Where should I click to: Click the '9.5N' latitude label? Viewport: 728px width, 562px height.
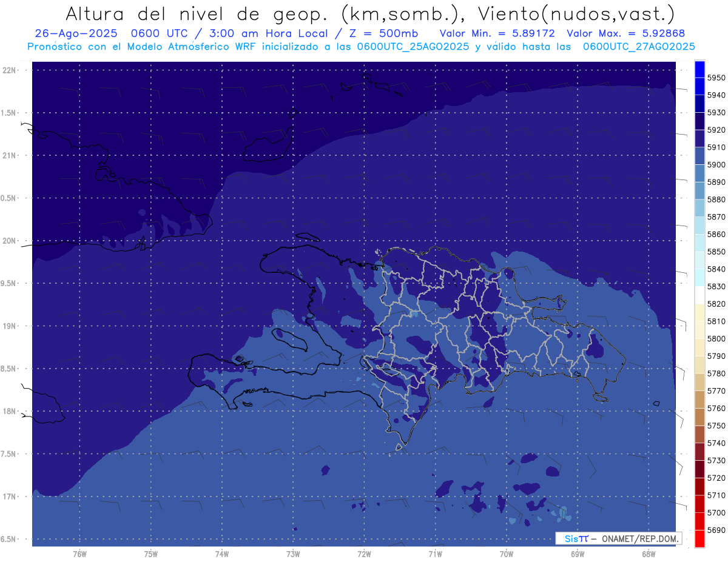pyautogui.click(x=9, y=283)
